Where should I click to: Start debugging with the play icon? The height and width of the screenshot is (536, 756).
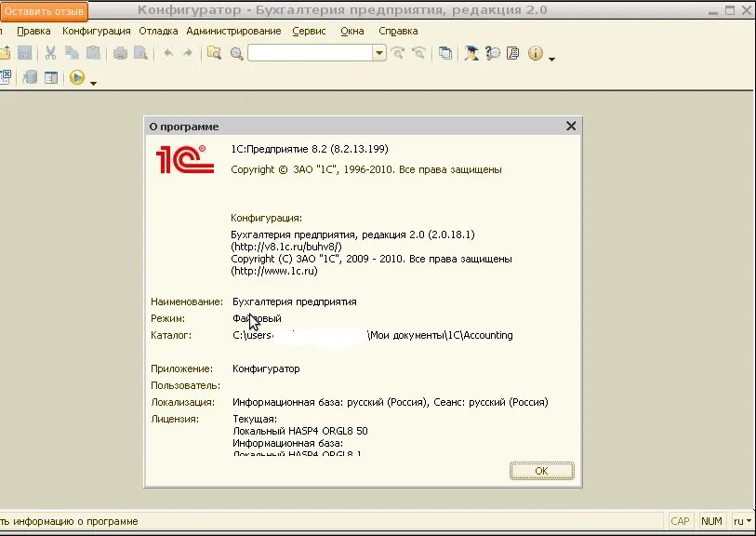pos(77,77)
